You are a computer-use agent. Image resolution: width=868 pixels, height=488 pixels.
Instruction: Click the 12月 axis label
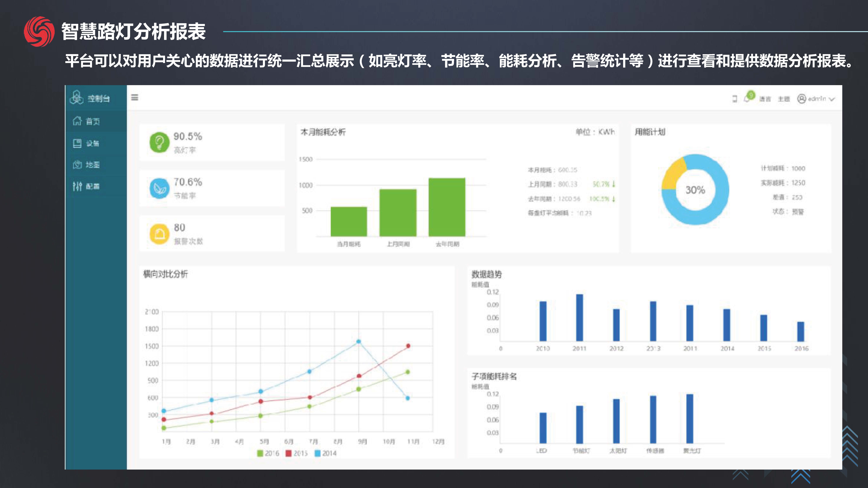pyautogui.click(x=438, y=441)
